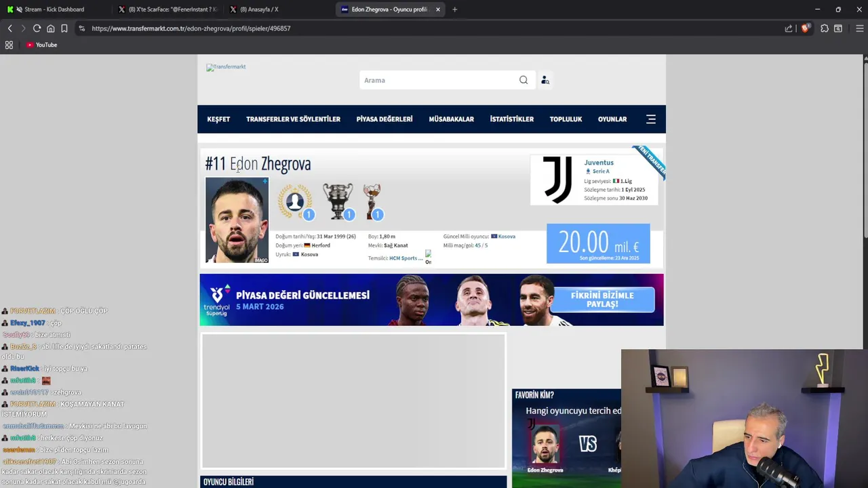Image resolution: width=868 pixels, height=488 pixels.
Task: Open the browser extensions puzzle icon
Action: click(x=825, y=28)
